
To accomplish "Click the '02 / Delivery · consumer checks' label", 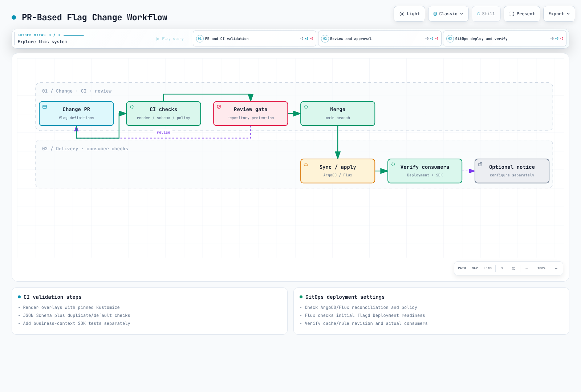I will [85, 149].
